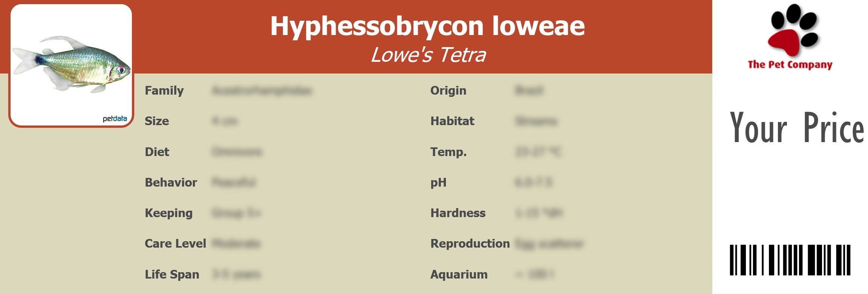
Task: Click the Reproduction label
Action: point(470,243)
